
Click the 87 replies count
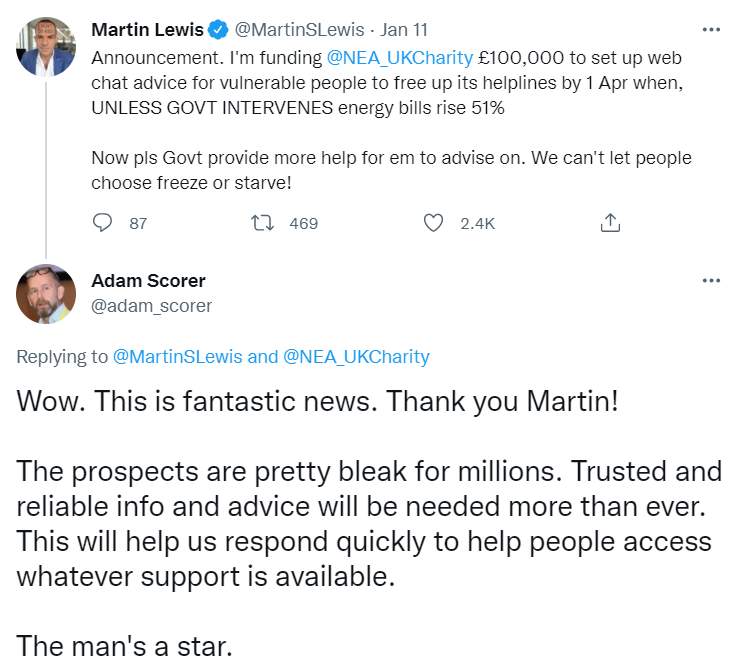tap(138, 224)
